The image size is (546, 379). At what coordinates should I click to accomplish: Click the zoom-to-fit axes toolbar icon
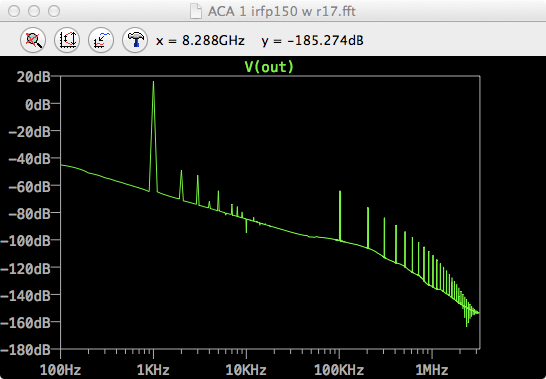point(67,40)
